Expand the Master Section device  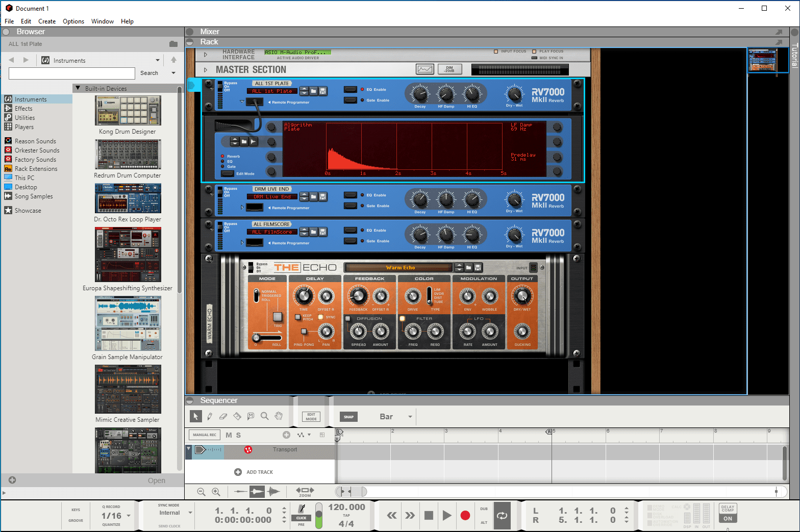coord(206,70)
